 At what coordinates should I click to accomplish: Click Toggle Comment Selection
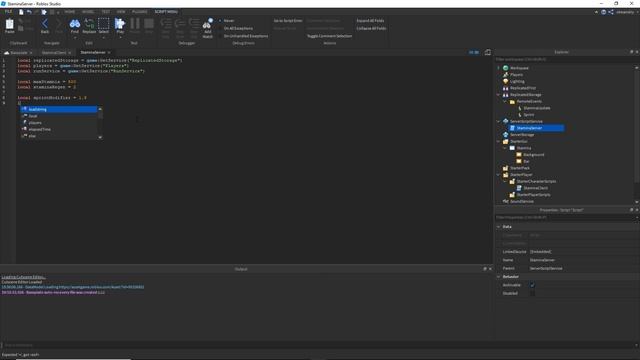pyautogui.click(x=329, y=36)
